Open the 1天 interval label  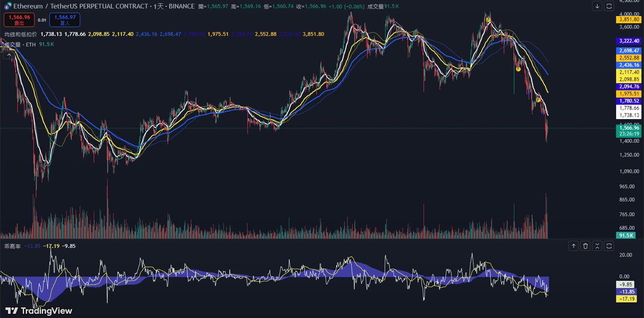click(160, 6)
